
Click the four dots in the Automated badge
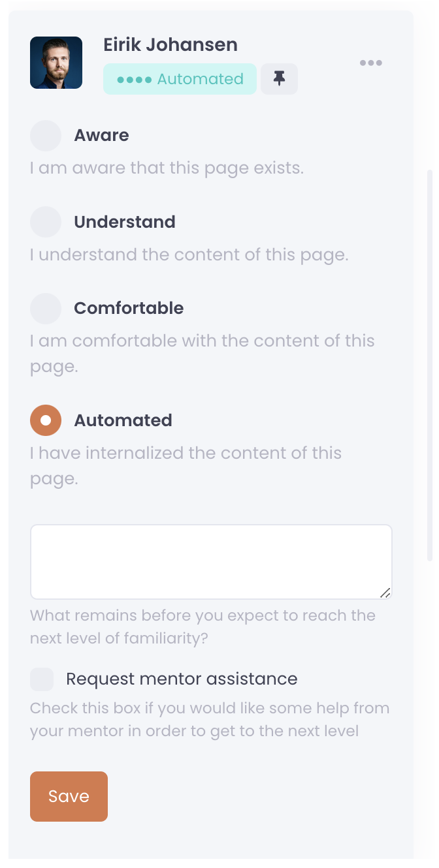[x=135, y=80]
